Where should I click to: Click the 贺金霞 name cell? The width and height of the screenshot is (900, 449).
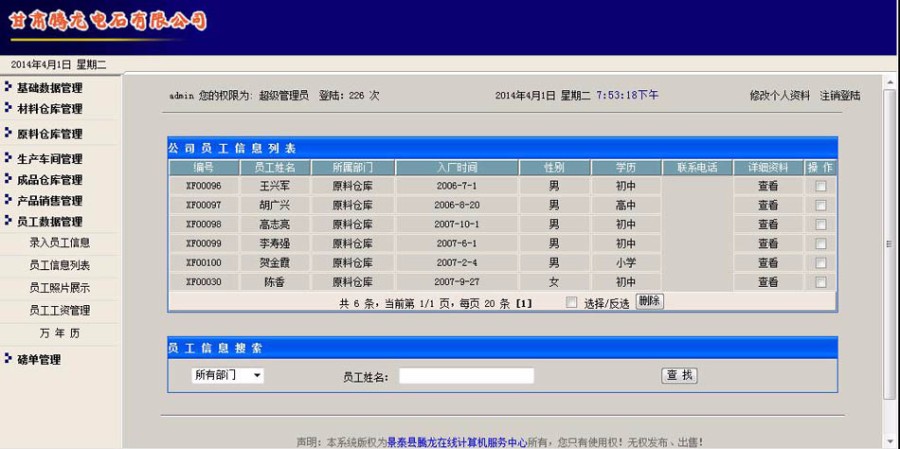pos(275,263)
